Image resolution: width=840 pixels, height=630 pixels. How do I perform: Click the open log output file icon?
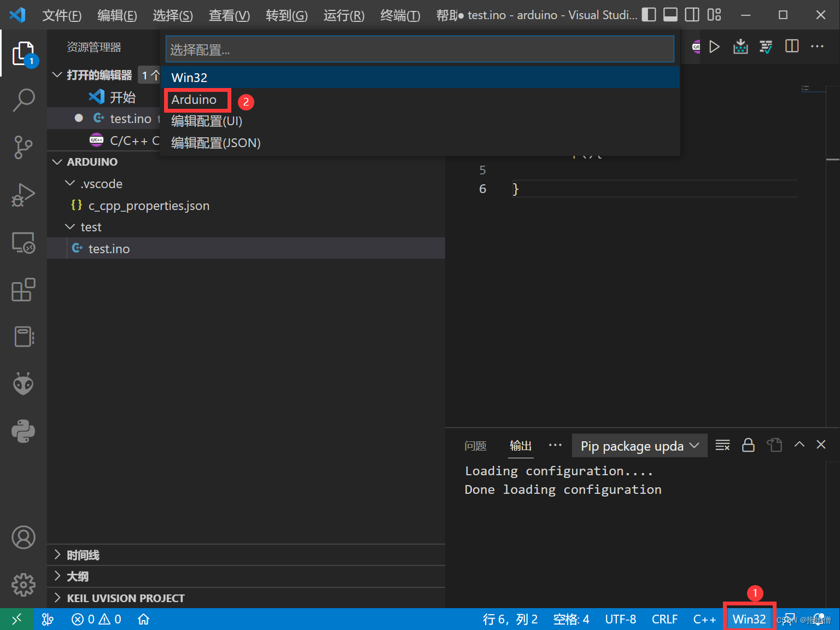click(x=774, y=445)
